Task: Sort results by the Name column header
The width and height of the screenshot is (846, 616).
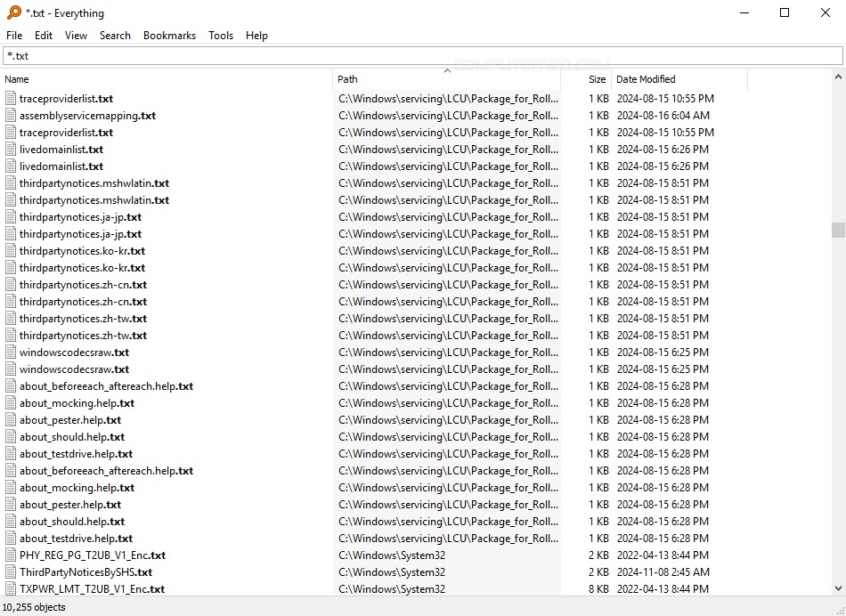Action: (x=167, y=79)
